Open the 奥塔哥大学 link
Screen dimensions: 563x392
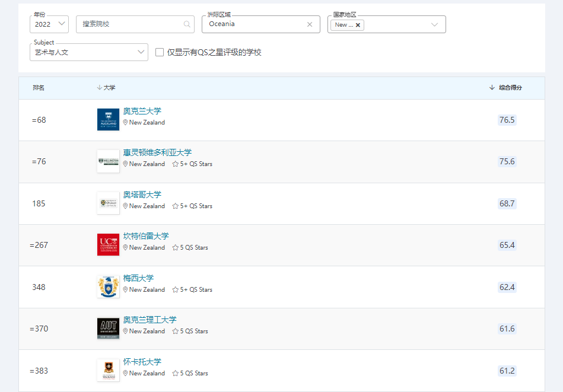click(x=142, y=195)
